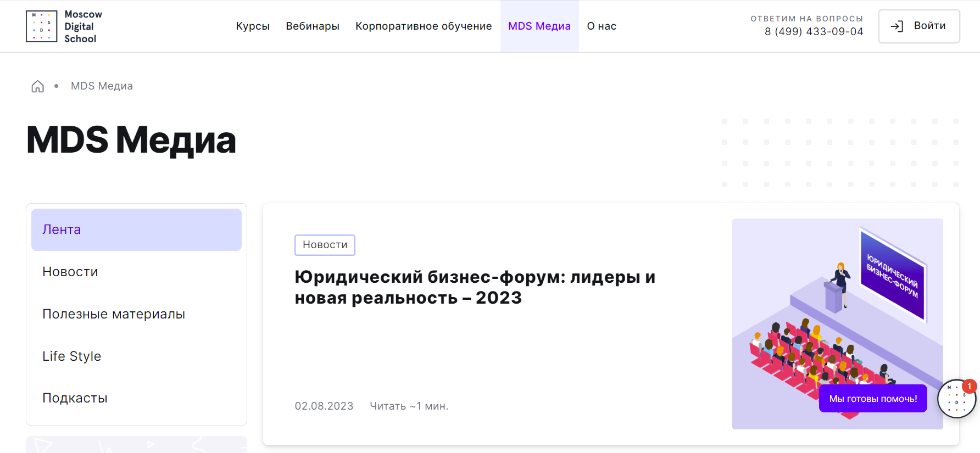Go home via breadcrumb house icon

tap(37, 86)
